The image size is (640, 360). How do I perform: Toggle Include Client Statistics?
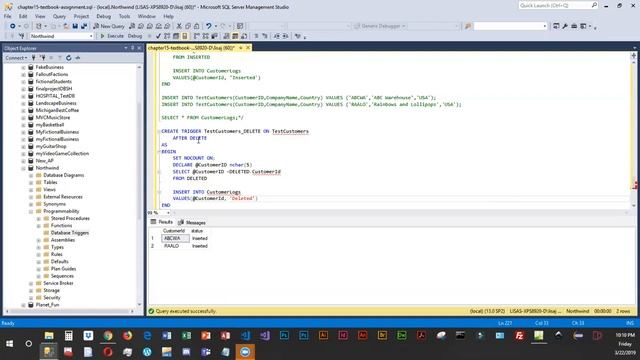pos(214,36)
